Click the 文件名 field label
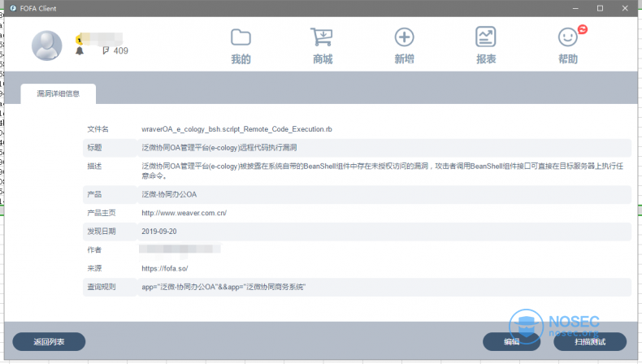 (x=98, y=129)
